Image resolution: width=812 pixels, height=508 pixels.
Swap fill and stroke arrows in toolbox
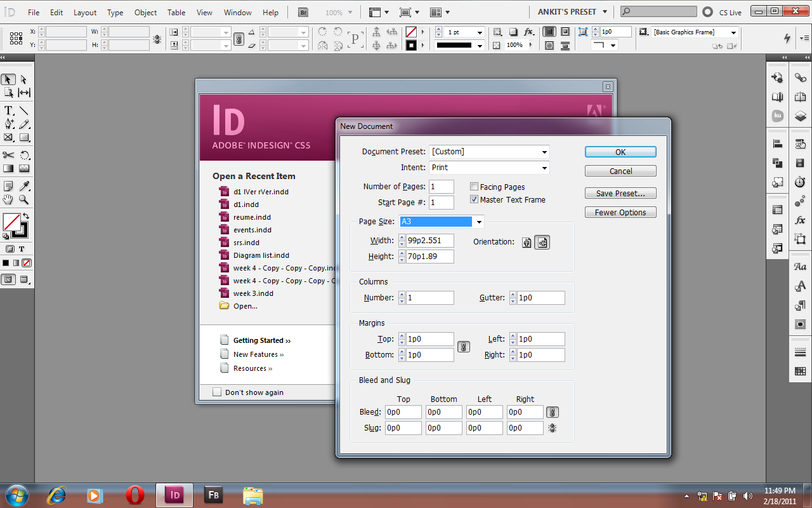[25, 217]
